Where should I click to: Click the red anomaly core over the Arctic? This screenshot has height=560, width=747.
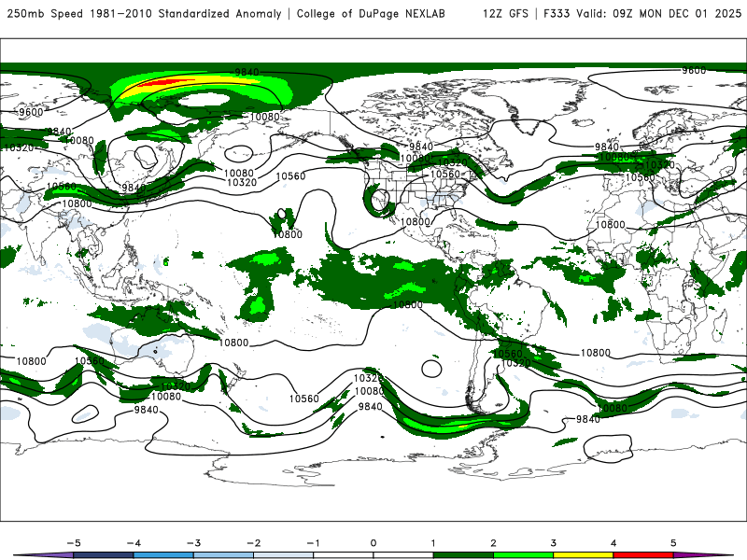pos(162,83)
